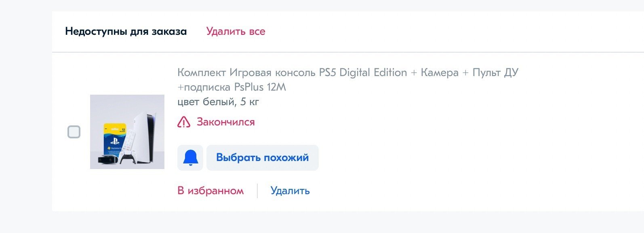Click the +подписка PsPlus 12M title line
644x233 pixels.
232,87
